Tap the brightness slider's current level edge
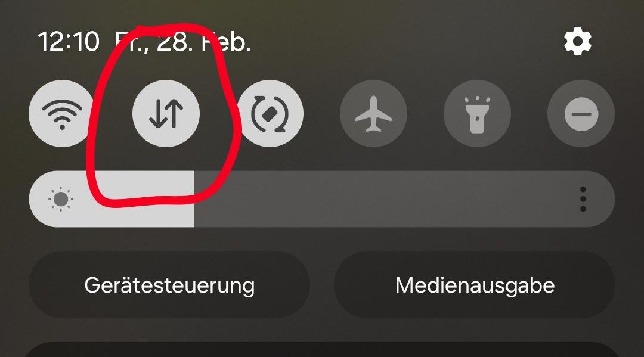The image size is (644, 357). click(x=194, y=200)
